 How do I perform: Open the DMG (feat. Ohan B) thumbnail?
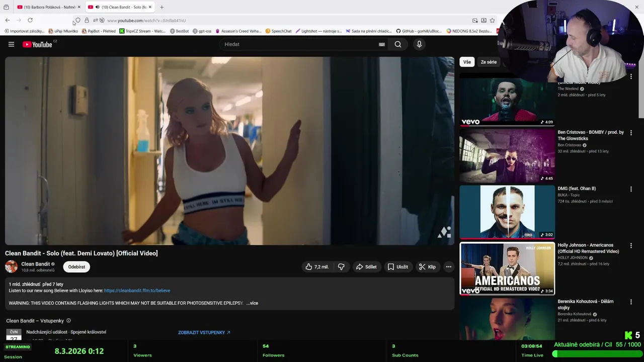(x=507, y=212)
